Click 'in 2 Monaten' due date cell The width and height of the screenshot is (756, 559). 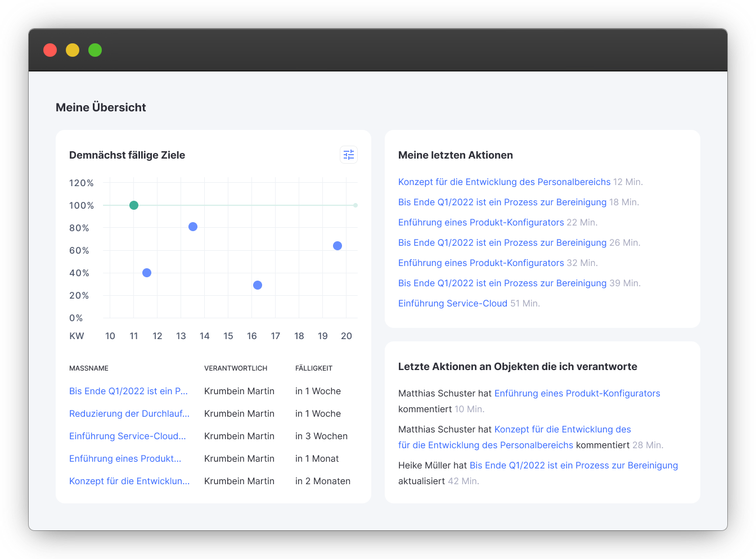click(x=323, y=481)
